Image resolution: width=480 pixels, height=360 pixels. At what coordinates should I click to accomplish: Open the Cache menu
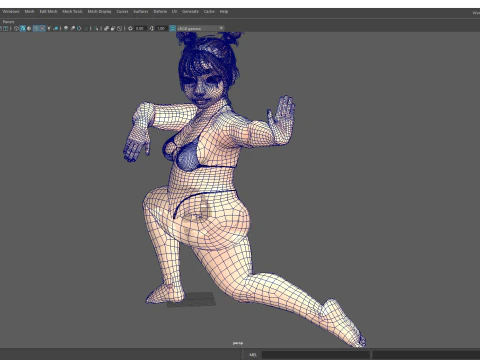[x=209, y=11]
